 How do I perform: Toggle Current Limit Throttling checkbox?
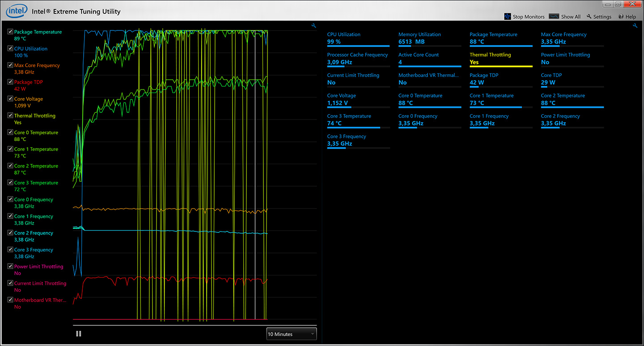pos(10,283)
